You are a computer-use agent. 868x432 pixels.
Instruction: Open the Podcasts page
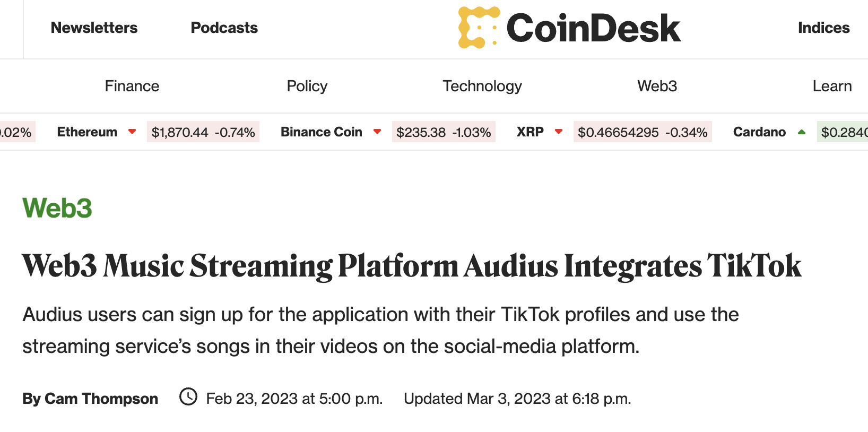(224, 28)
